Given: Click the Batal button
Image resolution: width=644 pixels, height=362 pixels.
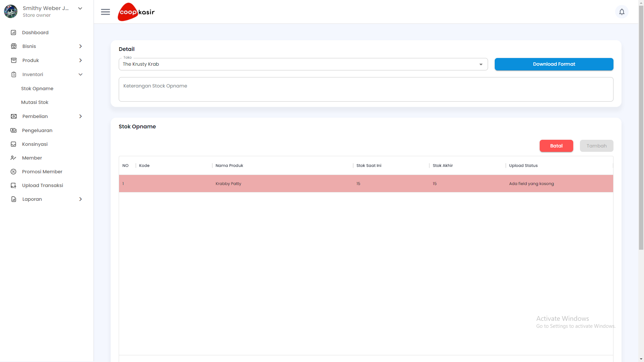Looking at the screenshot, I should point(556,146).
